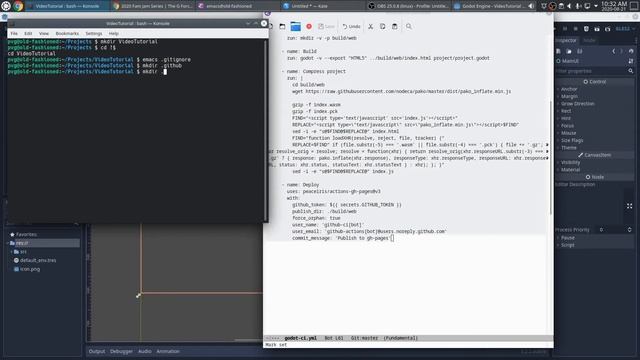Click Node tab next to Inspector
This screenshot has height=360, width=640.
pos(589,40)
